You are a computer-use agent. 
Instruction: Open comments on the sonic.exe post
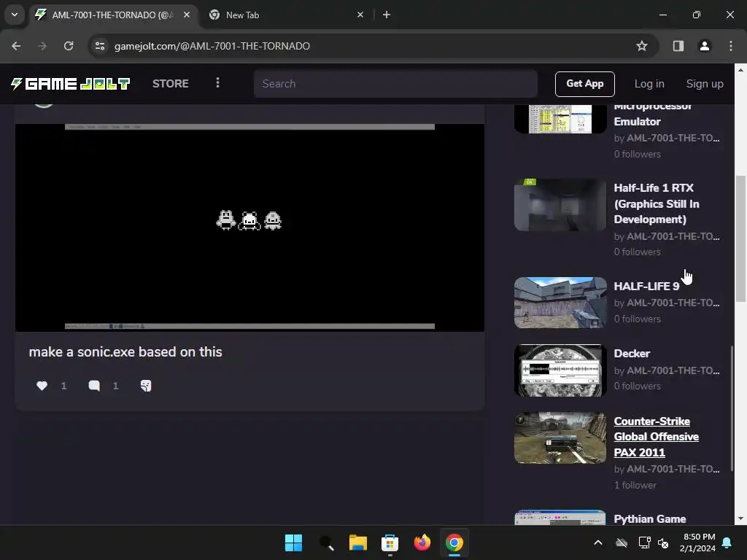[x=94, y=386]
